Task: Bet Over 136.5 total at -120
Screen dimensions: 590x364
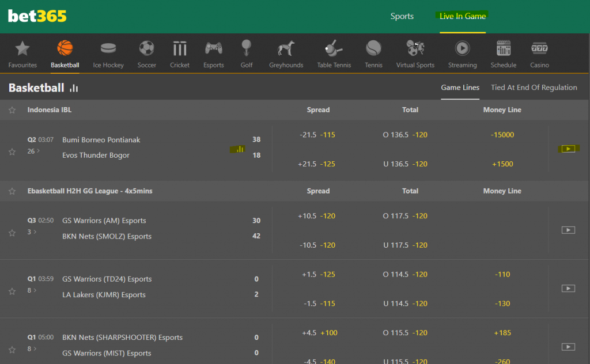Action: coord(405,135)
